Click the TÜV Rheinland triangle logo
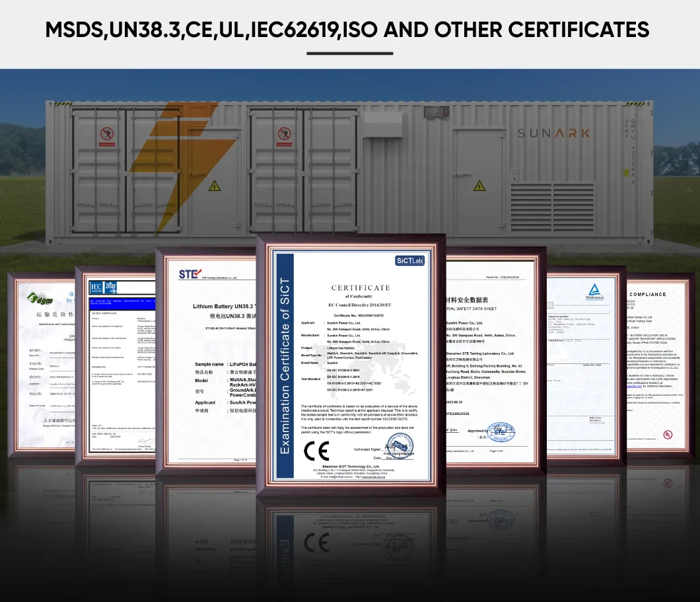Viewport: 700px width, 602px height. coord(594,290)
